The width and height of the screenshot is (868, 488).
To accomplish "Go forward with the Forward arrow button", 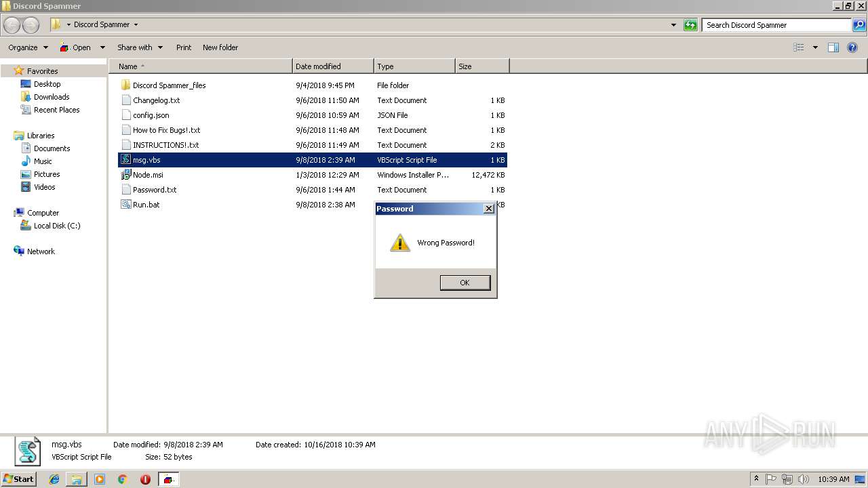I will tap(31, 25).
